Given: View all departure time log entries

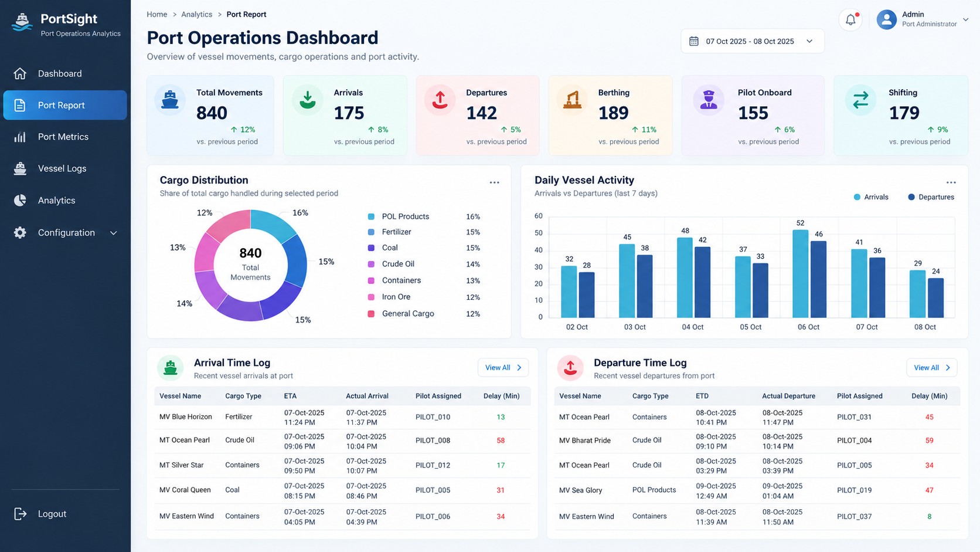Looking at the screenshot, I should [x=932, y=368].
